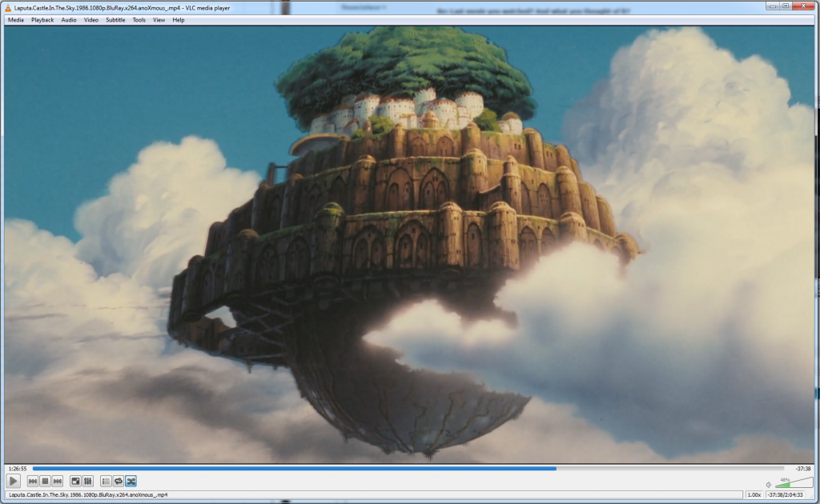Skip to the previous media item

pos(32,481)
